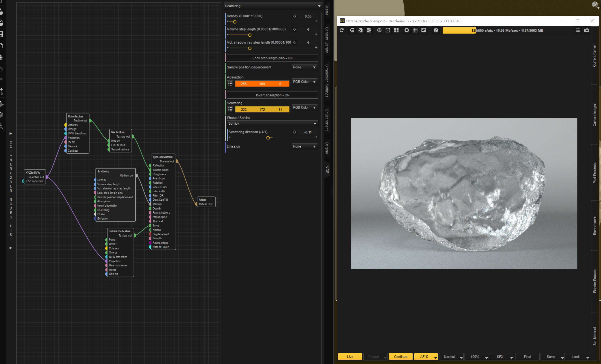Click the camera snapshot icon
The width and height of the screenshot is (601, 364).
coord(586,30)
